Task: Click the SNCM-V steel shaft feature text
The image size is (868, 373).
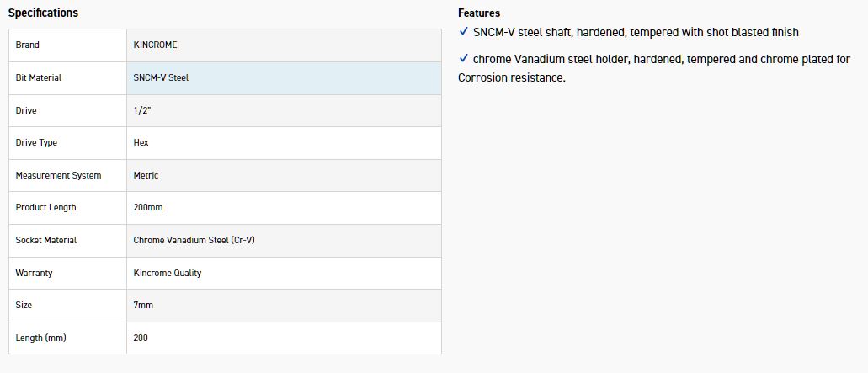Action: [636, 32]
